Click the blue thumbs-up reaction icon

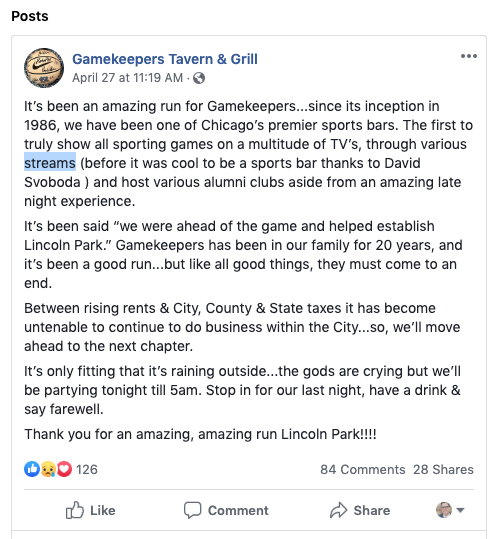click(x=32, y=469)
